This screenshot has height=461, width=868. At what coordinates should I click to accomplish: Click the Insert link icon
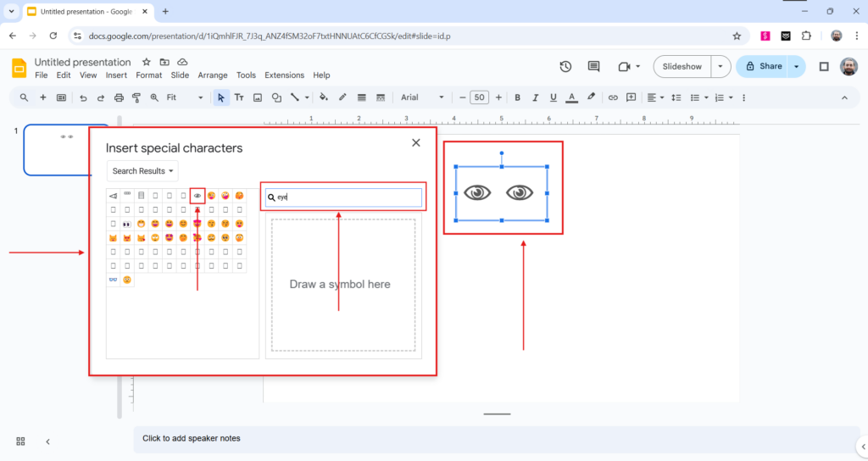[x=613, y=97]
